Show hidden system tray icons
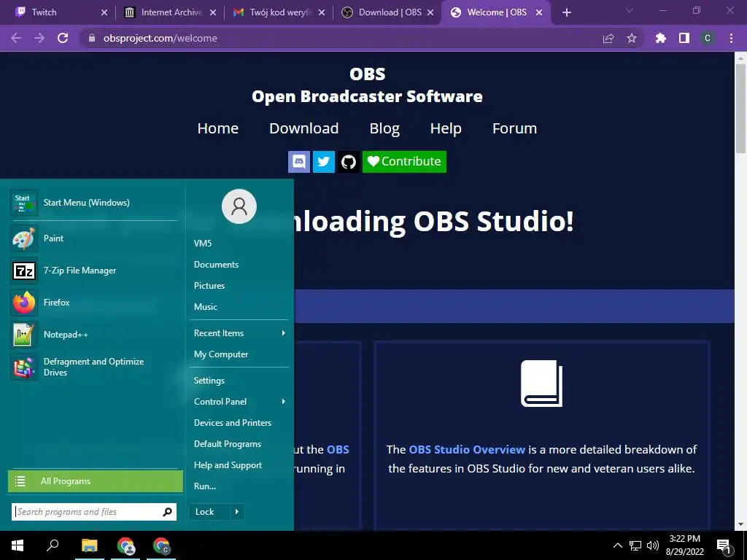The width and height of the screenshot is (747, 560). coord(617,545)
